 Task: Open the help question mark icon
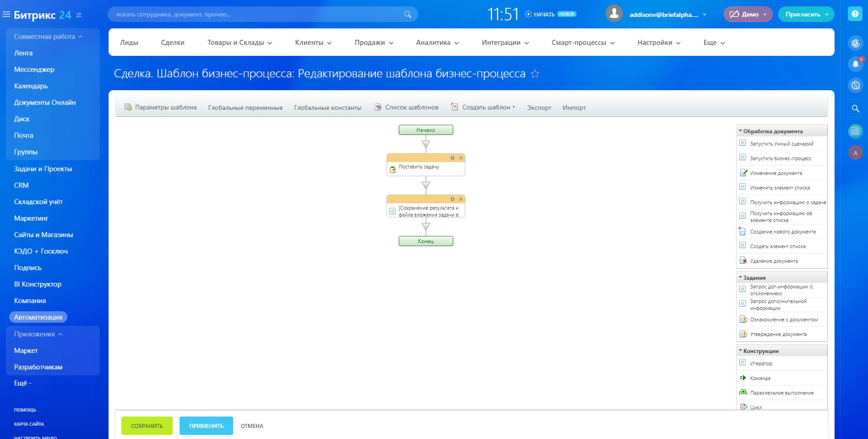[855, 14]
